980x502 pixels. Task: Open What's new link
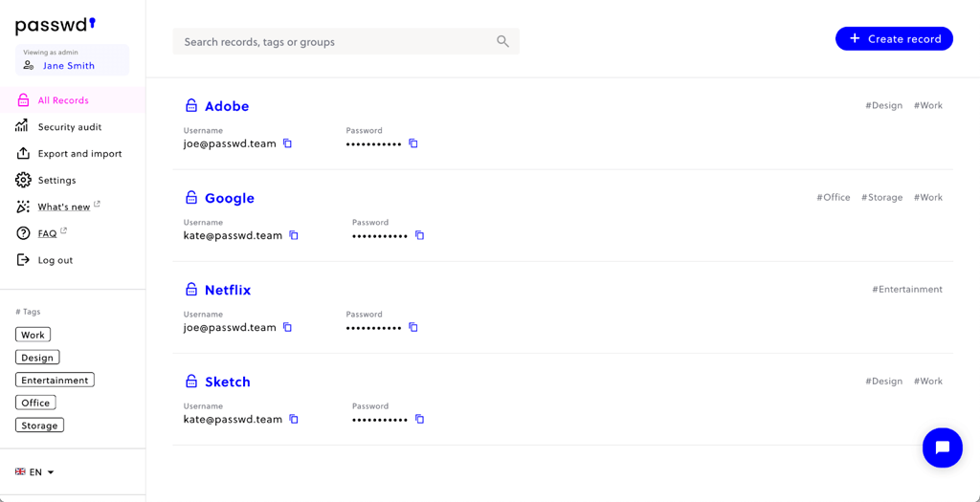coord(64,207)
